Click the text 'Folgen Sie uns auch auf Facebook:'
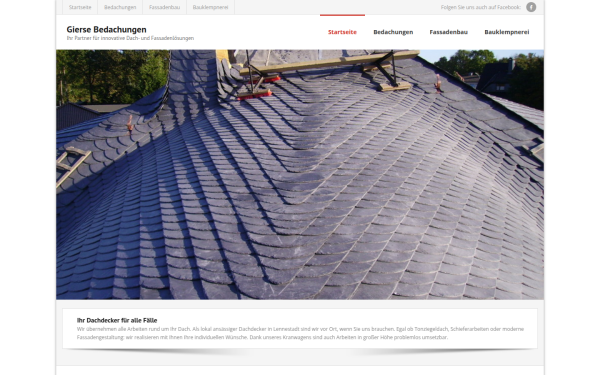 (x=481, y=7)
